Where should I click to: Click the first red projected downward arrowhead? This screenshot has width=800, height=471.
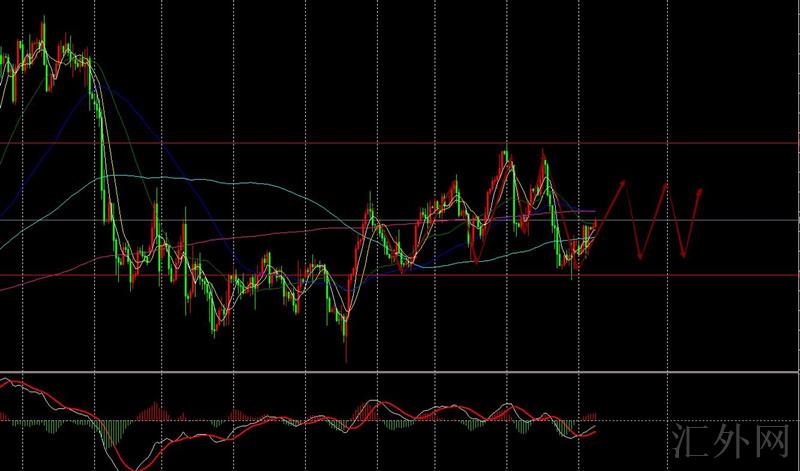(x=641, y=256)
